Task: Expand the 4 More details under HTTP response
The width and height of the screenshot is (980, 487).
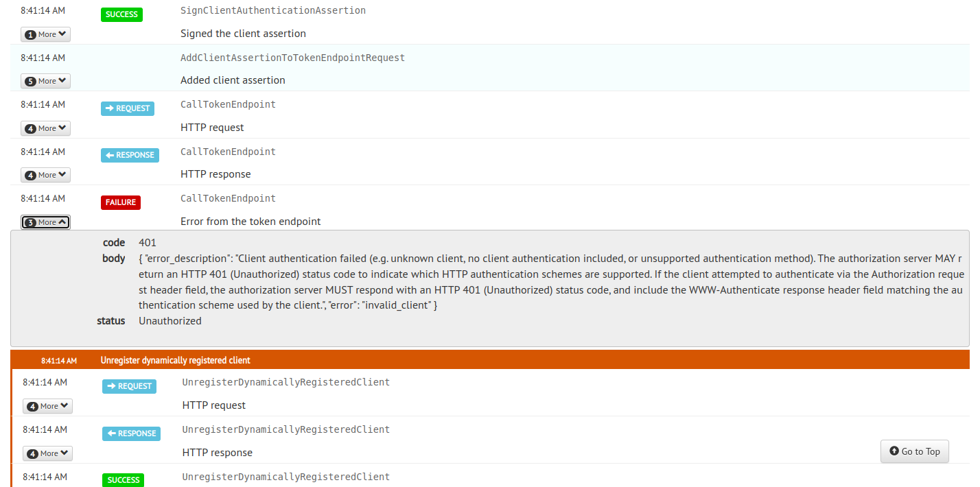Action: 45,174
